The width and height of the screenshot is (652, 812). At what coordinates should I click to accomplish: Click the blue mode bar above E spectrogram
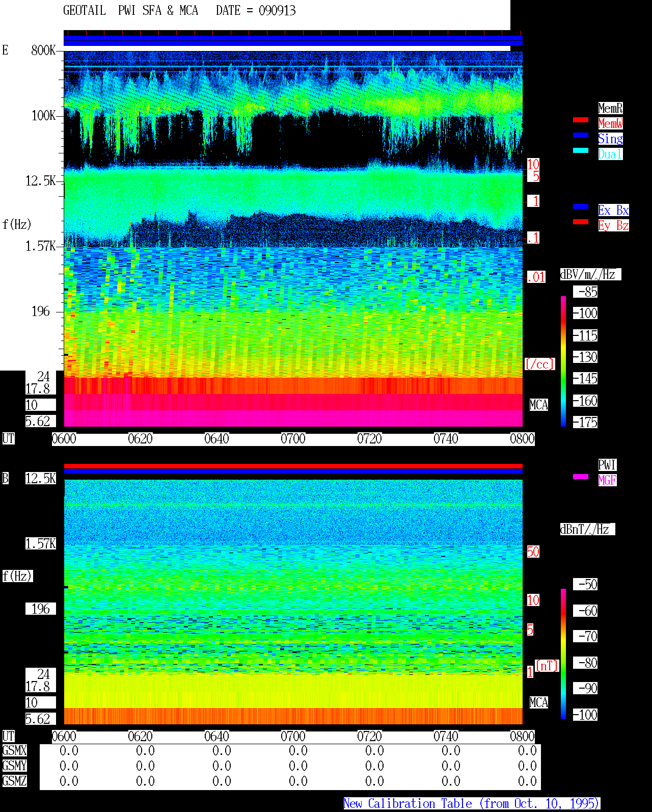[x=293, y=41]
